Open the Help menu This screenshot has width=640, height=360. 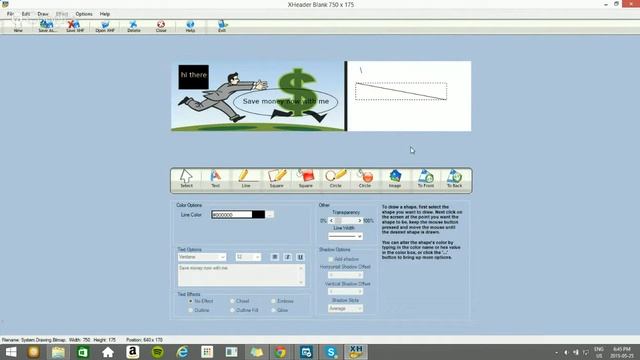[x=105, y=14]
